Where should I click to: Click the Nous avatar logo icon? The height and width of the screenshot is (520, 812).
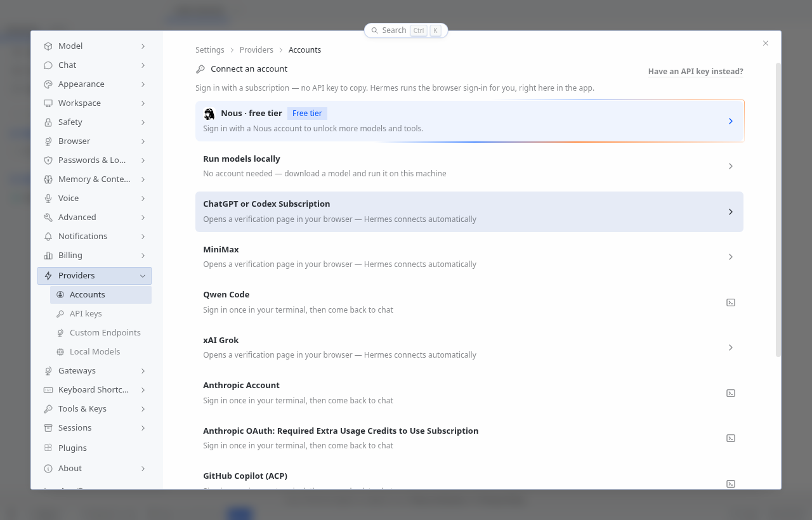tap(209, 114)
